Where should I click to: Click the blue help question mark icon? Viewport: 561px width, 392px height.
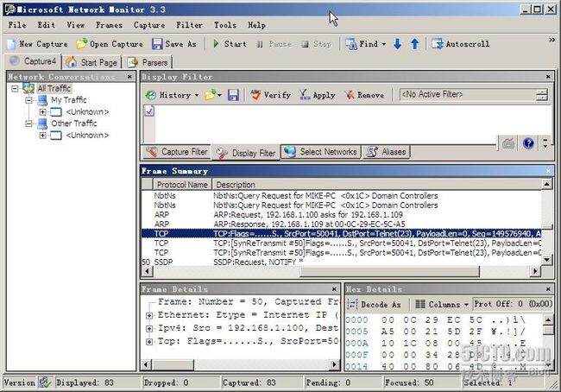pyautogui.click(x=528, y=143)
